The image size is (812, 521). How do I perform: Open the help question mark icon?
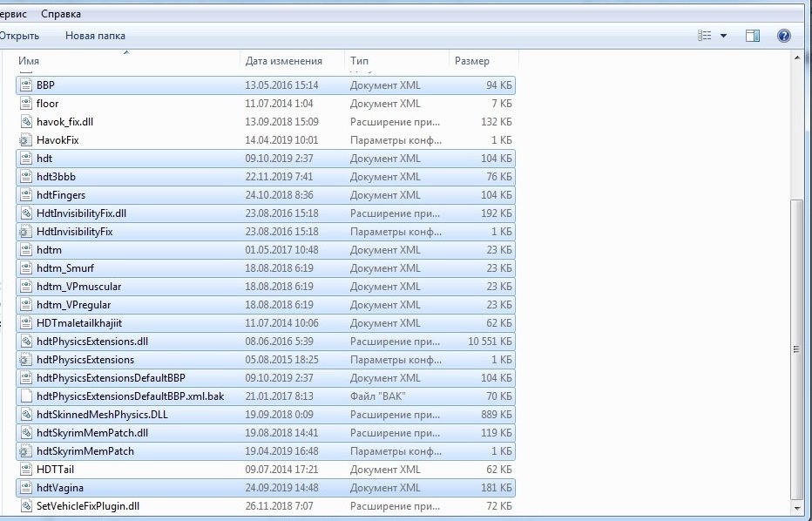783,36
